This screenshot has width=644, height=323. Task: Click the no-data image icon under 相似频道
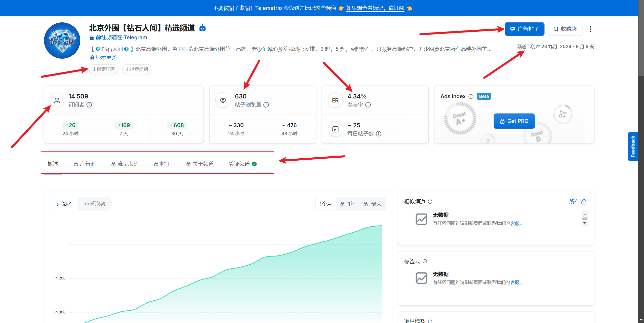pyautogui.click(x=421, y=219)
